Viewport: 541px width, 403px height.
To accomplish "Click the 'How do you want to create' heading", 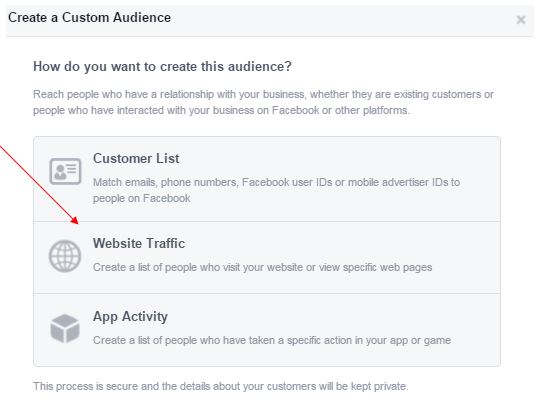I will [x=162, y=67].
